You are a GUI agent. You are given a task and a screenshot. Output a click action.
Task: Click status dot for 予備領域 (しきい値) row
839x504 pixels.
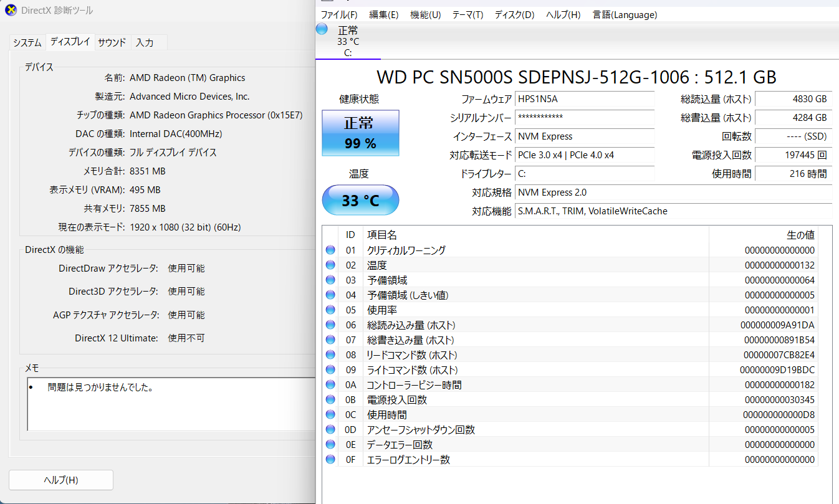(x=330, y=295)
